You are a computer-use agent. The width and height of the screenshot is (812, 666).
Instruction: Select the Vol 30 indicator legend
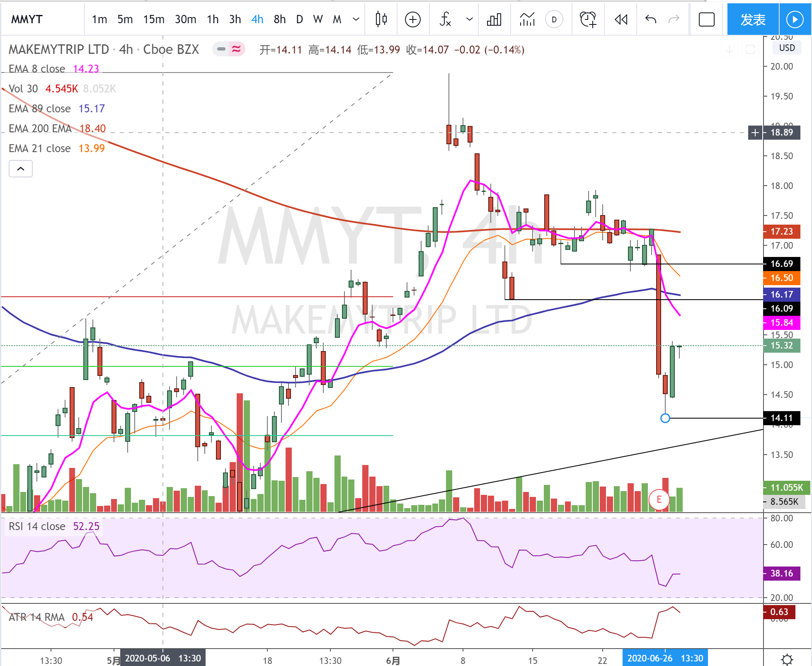coord(62,89)
